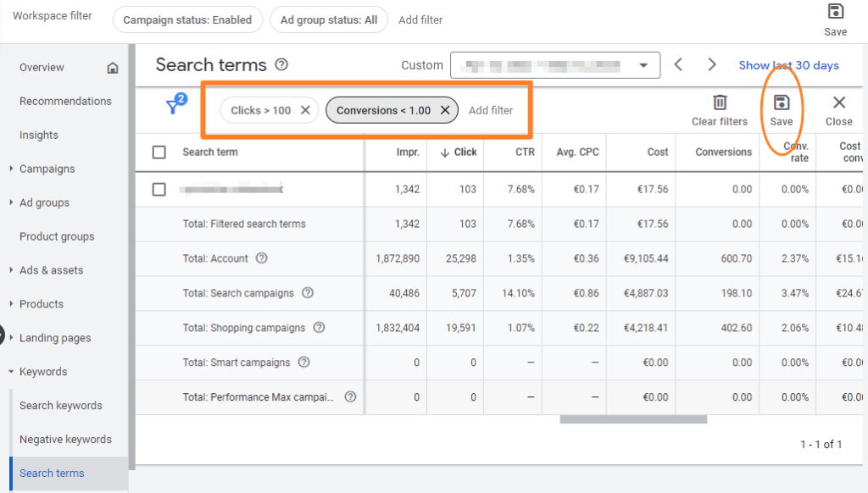This screenshot has width=868, height=493.
Task: Sort by Avg. CPC column header
Action: (x=577, y=152)
